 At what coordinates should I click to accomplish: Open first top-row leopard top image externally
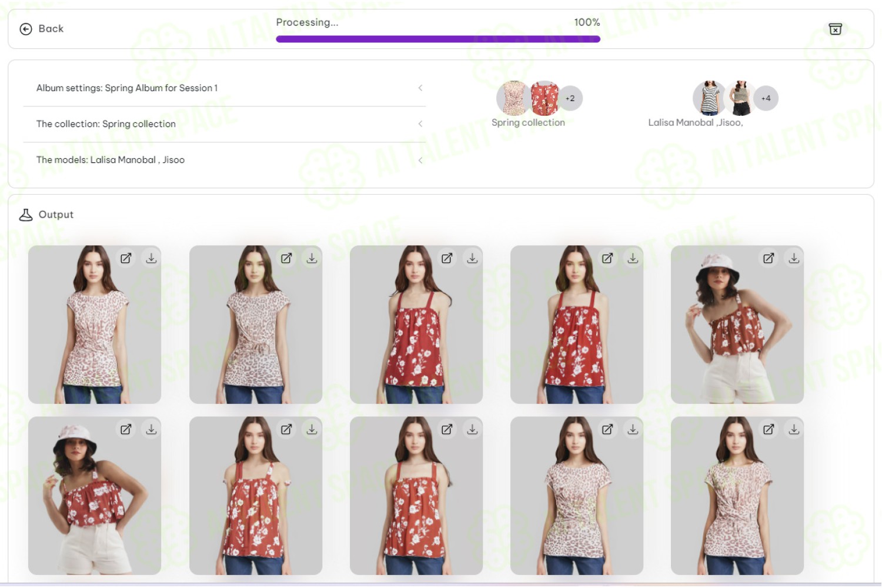point(126,258)
